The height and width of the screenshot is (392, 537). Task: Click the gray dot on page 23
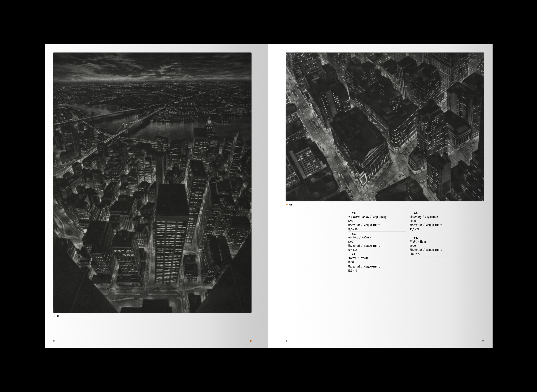click(286, 341)
